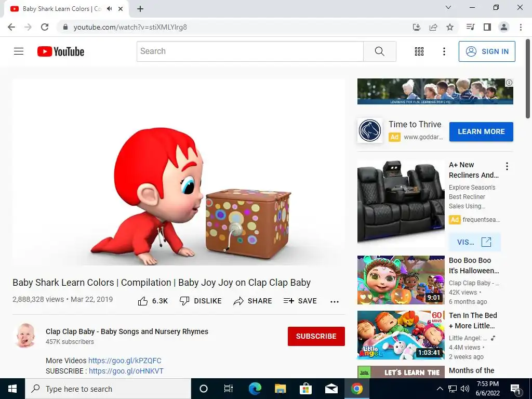This screenshot has width=532, height=399.
Task: Subscribe to Clap Clap Baby channel
Action: pyautogui.click(x=316, y=336)
